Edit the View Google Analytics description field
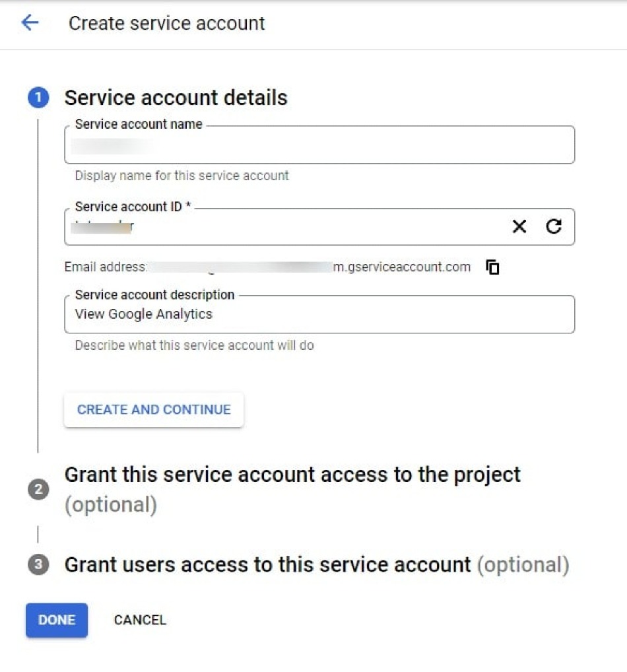 (x=319, y=314)
